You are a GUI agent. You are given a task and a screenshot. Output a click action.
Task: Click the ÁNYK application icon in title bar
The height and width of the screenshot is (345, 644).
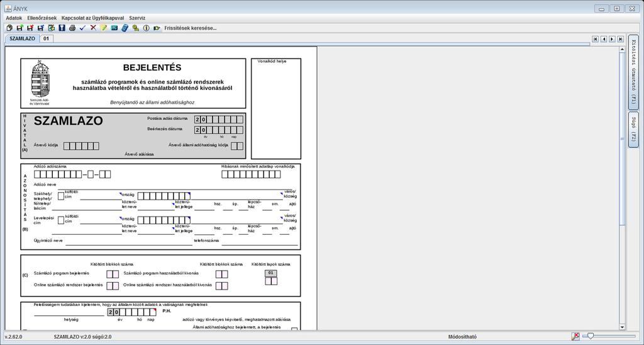(x=8, y=8)
